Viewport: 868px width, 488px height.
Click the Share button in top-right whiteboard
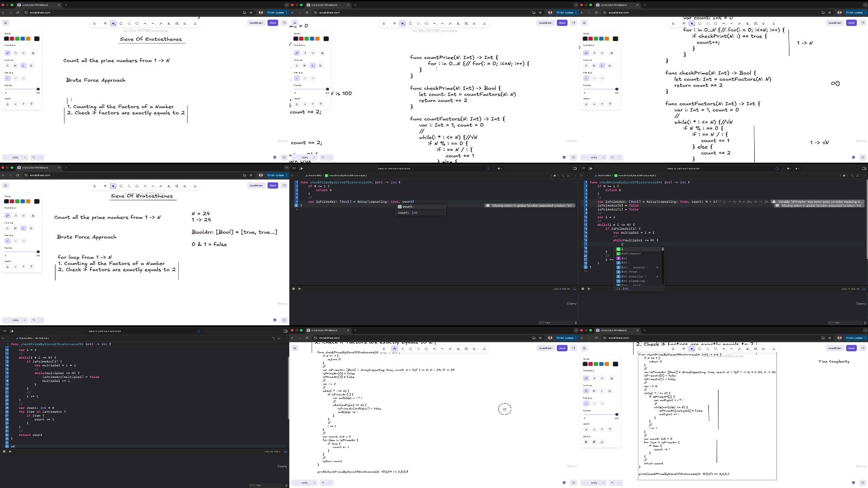tap(851, 23)
